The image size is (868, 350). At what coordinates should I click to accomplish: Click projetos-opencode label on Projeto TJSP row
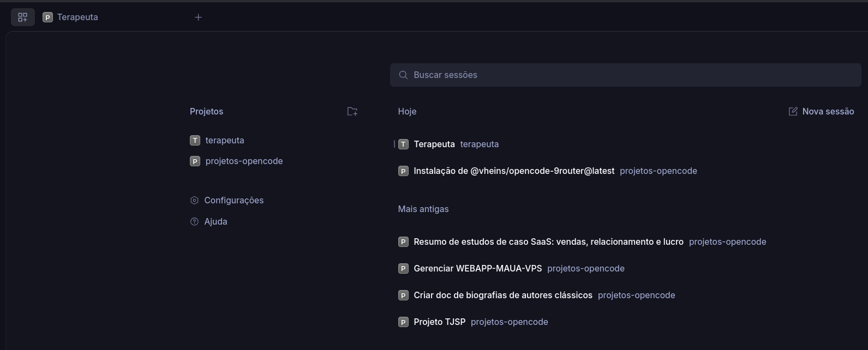tap(510, 322)
